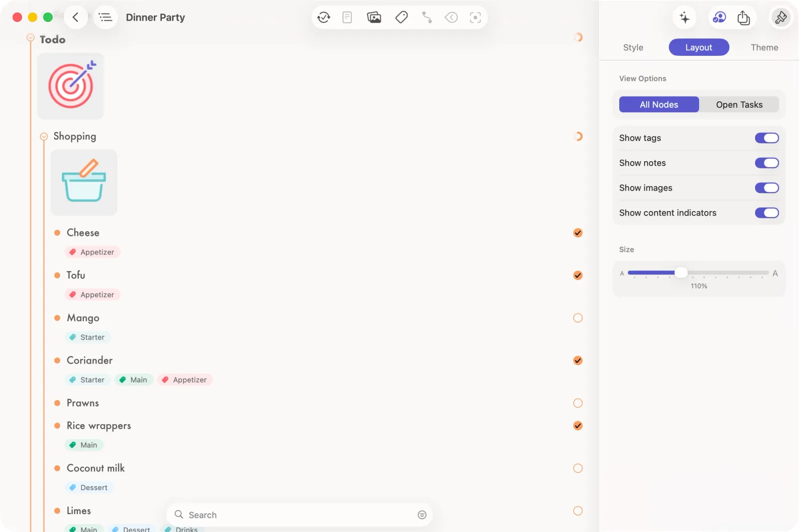Select the Mango item text

pos(83,318)
